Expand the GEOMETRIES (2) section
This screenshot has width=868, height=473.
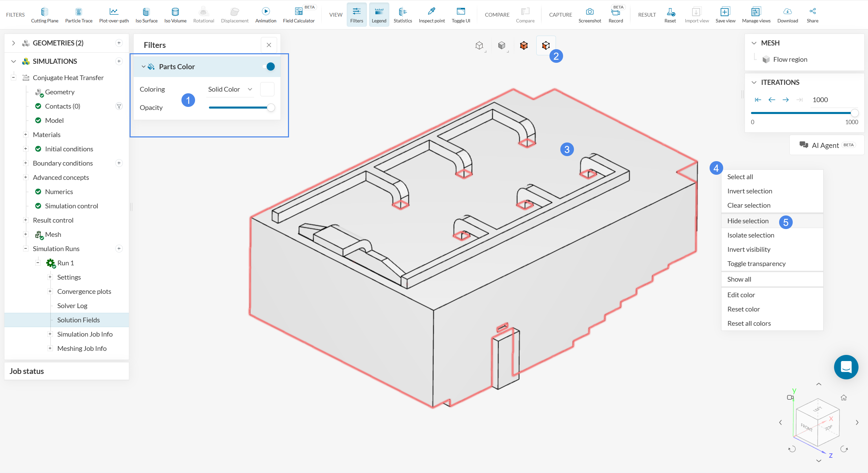14,43
